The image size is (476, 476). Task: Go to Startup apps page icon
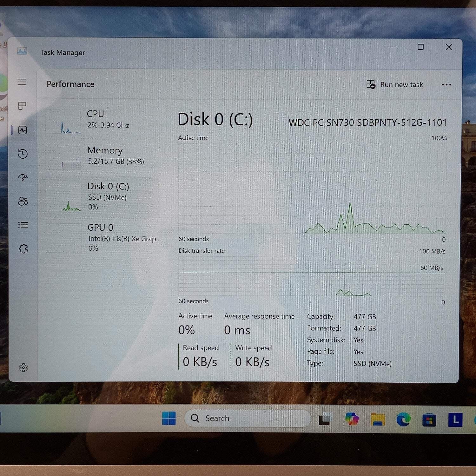(23, 177)
